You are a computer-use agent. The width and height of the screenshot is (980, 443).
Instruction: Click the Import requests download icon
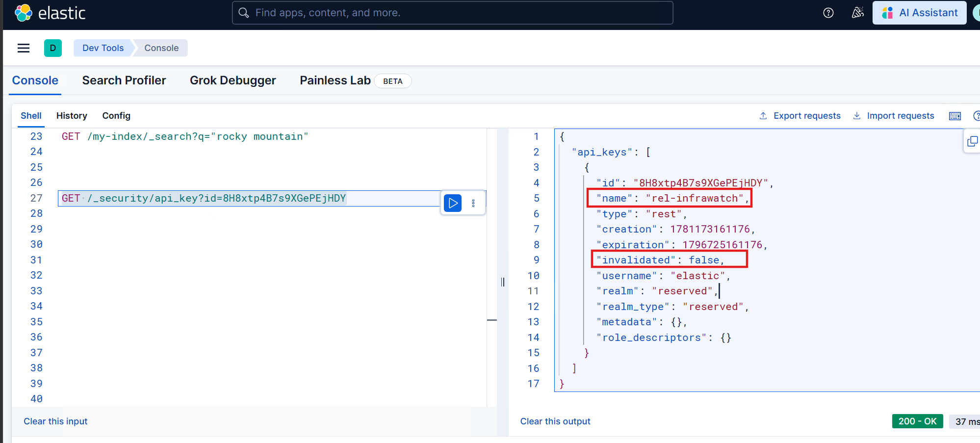[x=857, y=116]
